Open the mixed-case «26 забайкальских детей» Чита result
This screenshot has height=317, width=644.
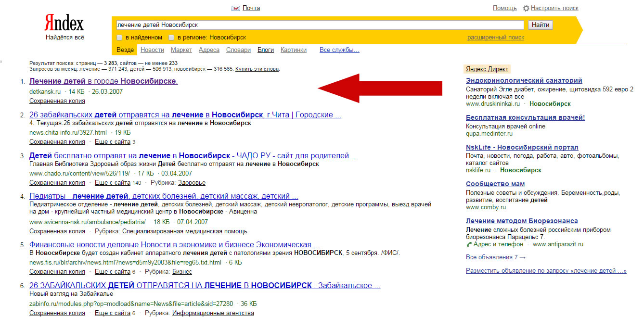click(x=185, y=115)
